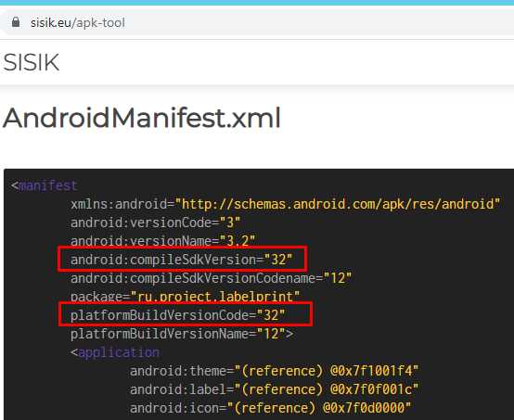The height and width of the screenshot is (420, 514).
Task: Click the android:label reference line
Action: pyautogui.click(x=274, y=389)
